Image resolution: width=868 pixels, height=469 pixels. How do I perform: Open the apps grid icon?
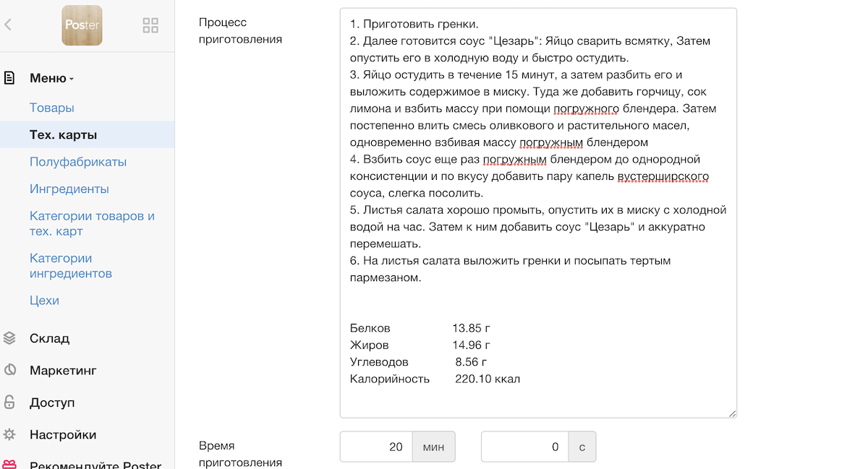pyautogui.click(x=150, y=26)
